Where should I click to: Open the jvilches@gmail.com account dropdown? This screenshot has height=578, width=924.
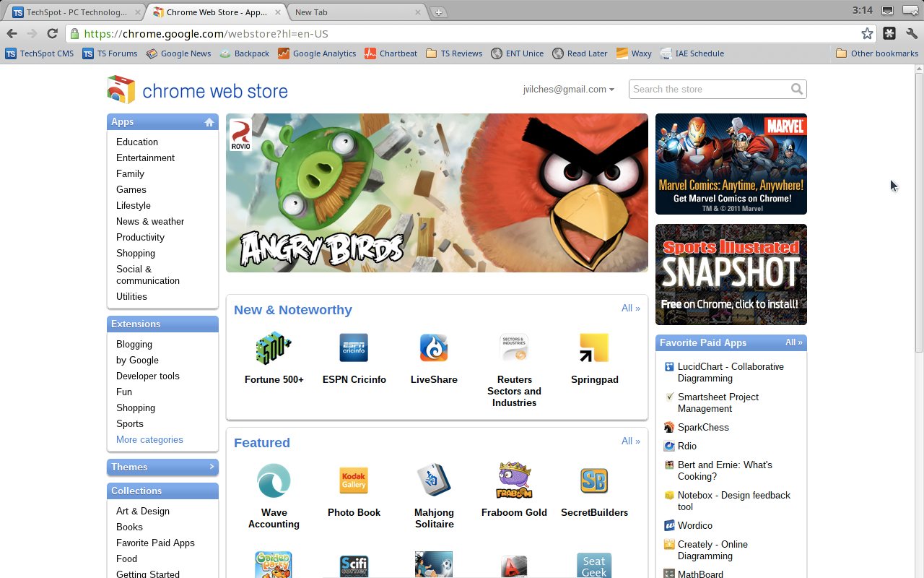click(x=569, y=89)
